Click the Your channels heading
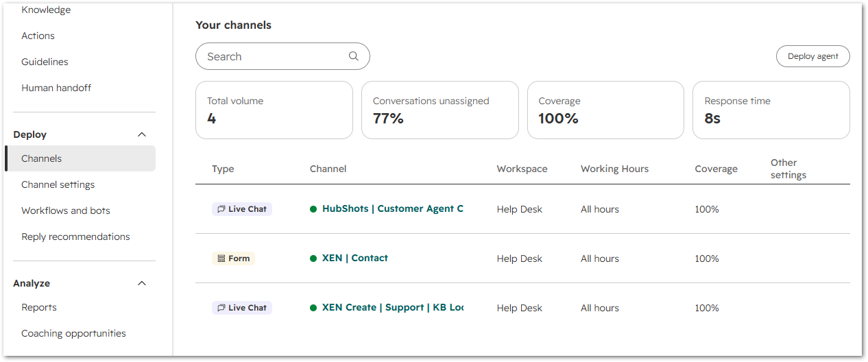Viewport: 868px width, 362px height. (x=234, y=25)
